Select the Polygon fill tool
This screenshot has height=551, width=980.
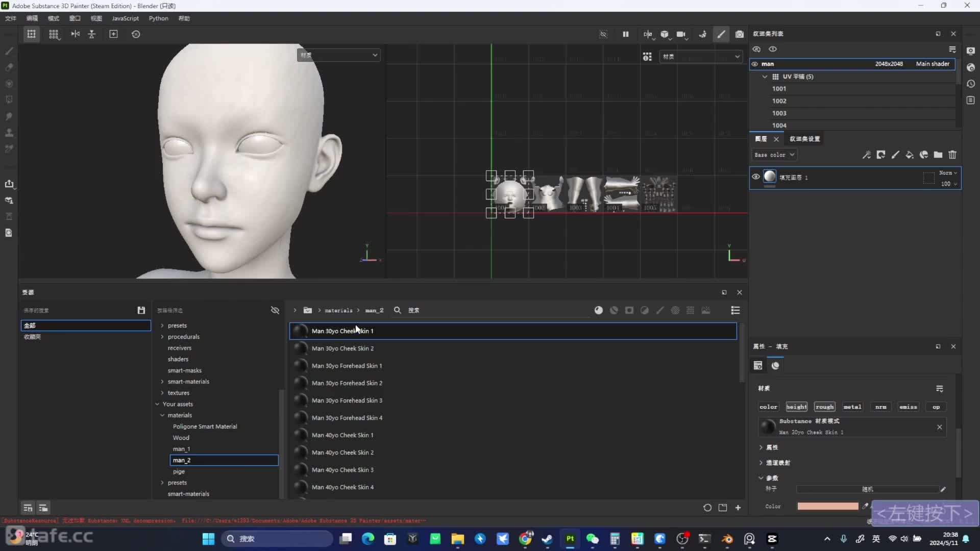coord(9,100)
